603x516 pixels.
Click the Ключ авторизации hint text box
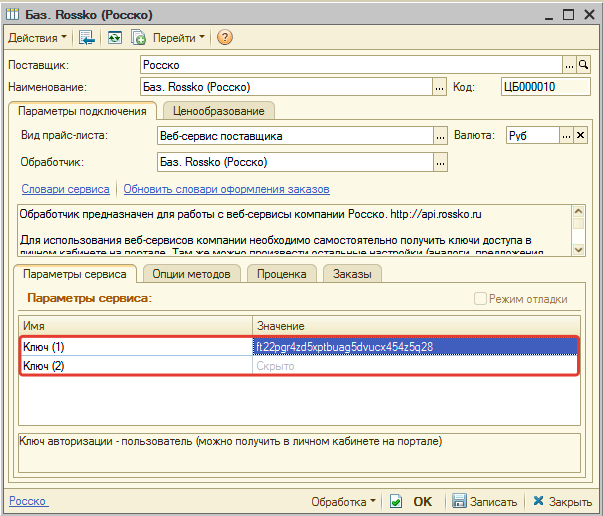click(299, 453)
